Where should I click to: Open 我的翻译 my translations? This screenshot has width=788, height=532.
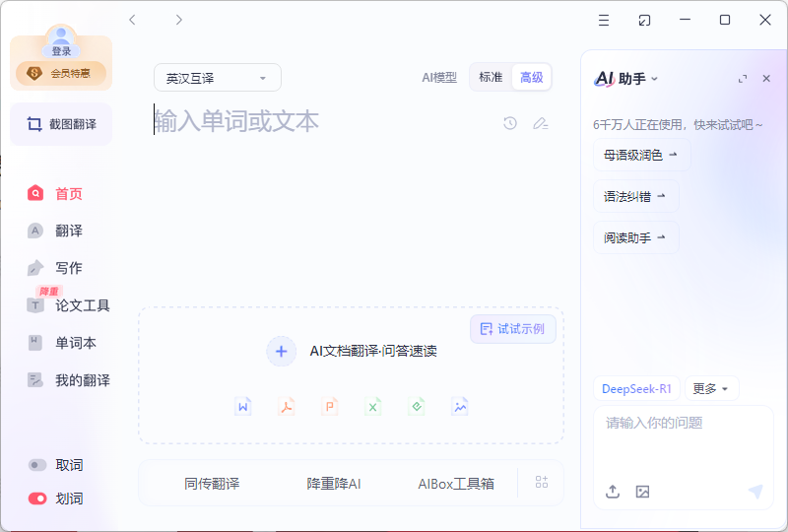(68, 380)
